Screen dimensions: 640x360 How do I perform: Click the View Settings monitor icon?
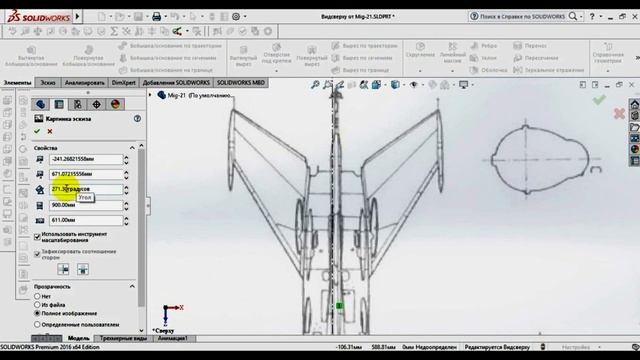(463, 85)
